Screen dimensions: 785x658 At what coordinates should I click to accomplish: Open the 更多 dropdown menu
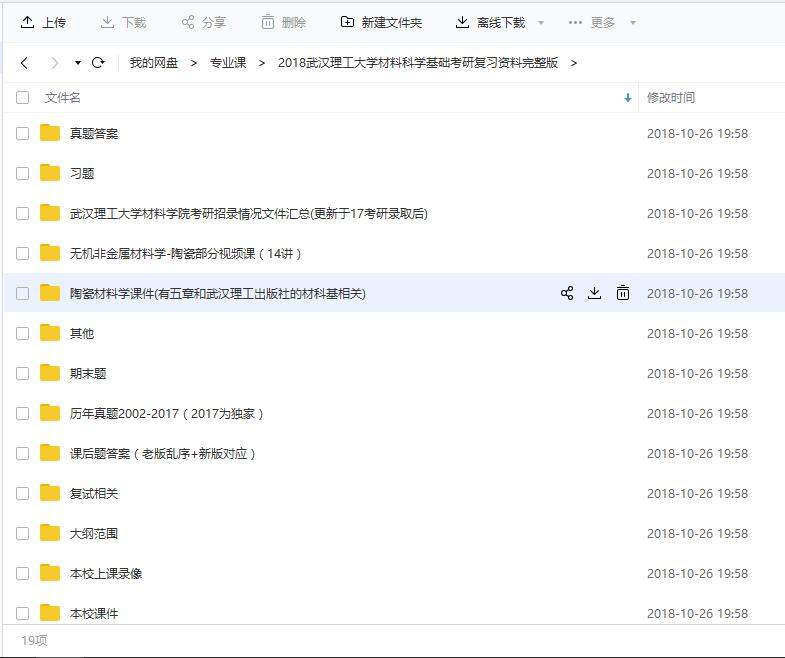click(603, 22)
